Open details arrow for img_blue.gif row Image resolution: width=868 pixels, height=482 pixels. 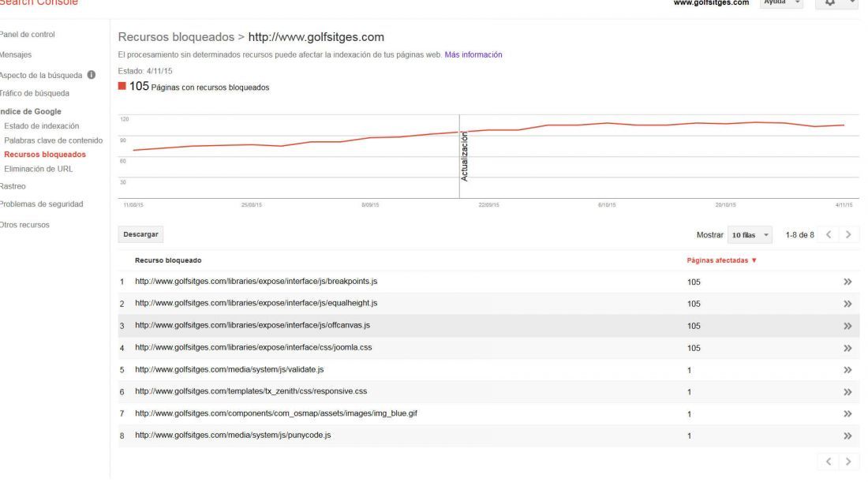pos(847,413)
